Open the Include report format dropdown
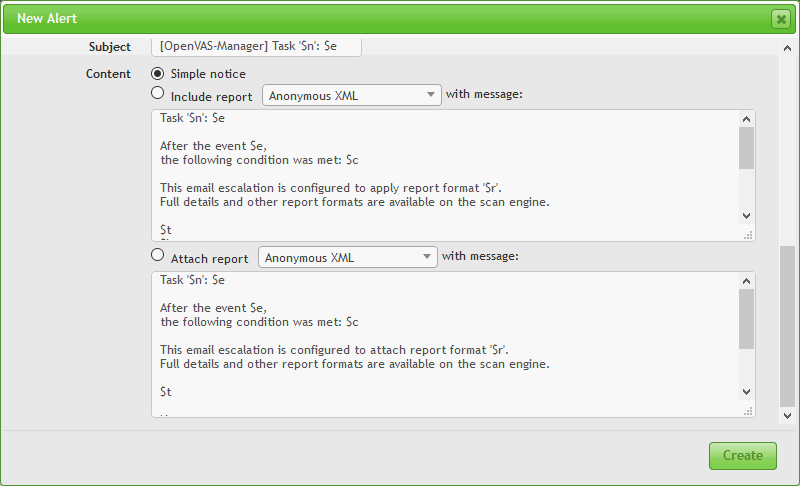 (351, 95)
